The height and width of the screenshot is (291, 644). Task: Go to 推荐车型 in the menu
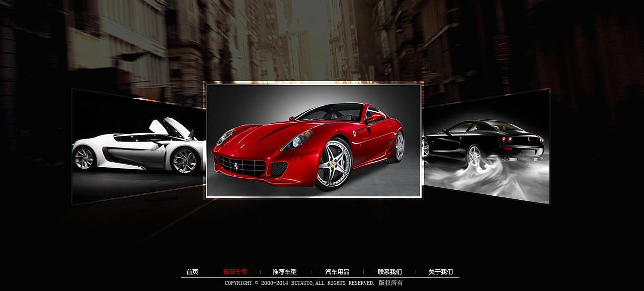tap(285, 272)
